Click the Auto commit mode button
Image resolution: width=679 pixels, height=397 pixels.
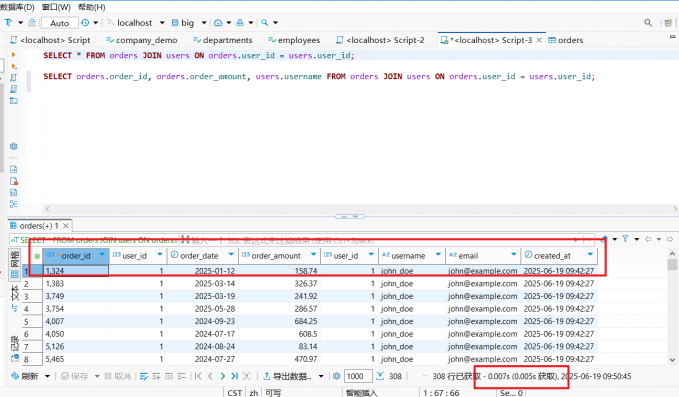coord(60,23)
